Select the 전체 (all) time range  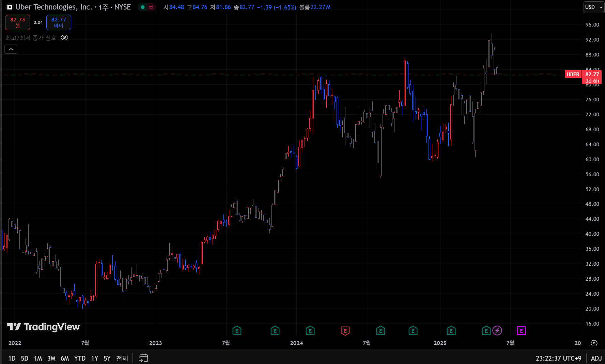[122, 358]
